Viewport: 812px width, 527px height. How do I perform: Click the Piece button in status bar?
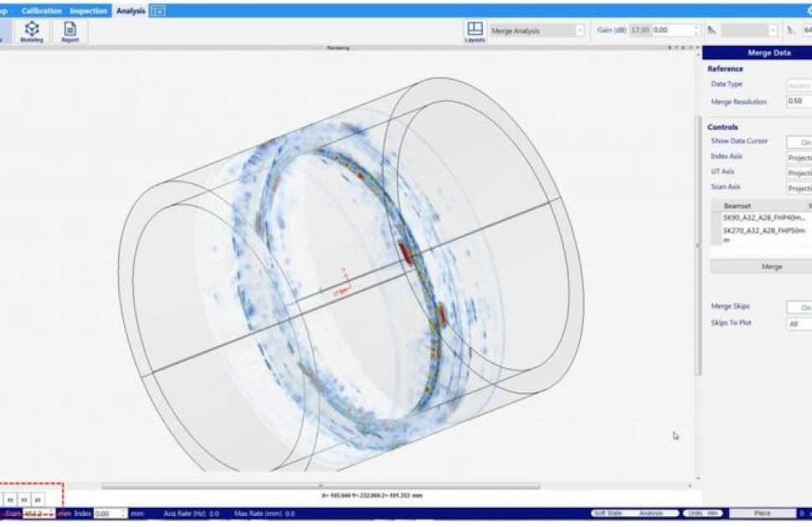pos(763,513)
